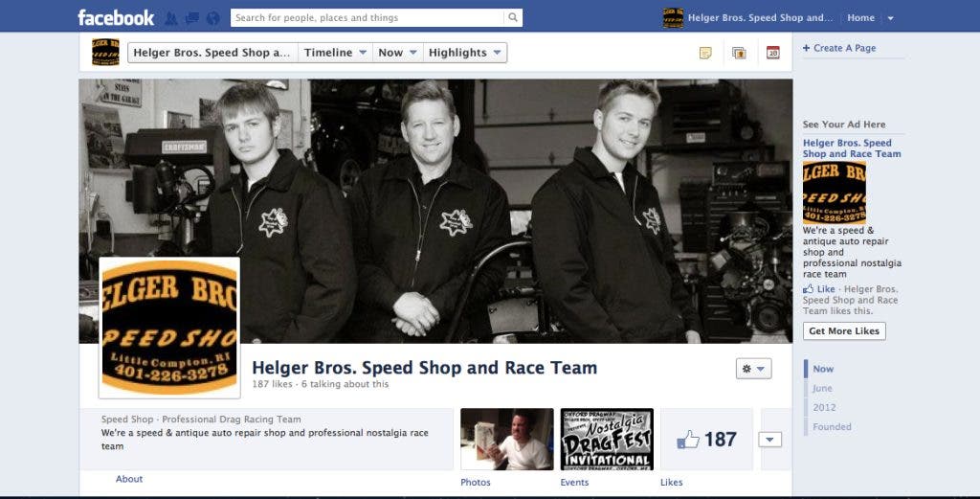The image size is (980, 499).
Task: Expand the Highlights dropdown
Action: [465, 53]
